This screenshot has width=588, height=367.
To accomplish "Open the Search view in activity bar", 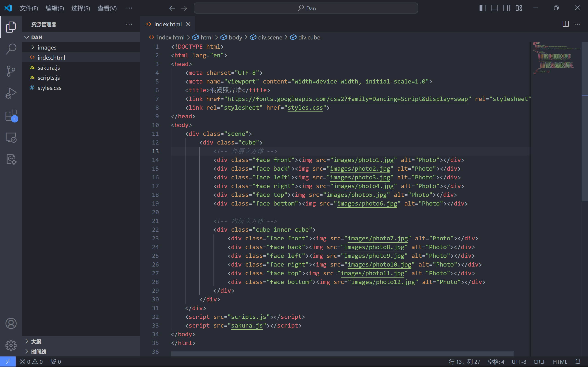I will [x=11, y=49].
